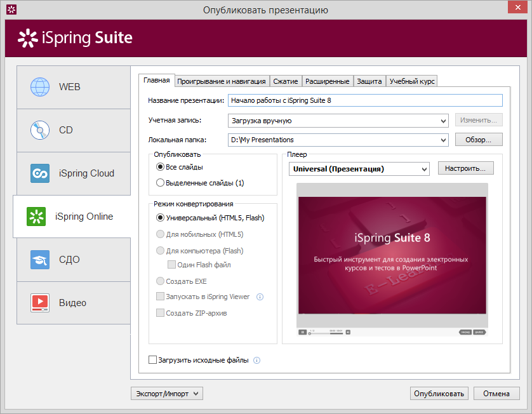Switch to Учебный курс tab
This screenshot has width=532, height=414.
click(412, 81)
